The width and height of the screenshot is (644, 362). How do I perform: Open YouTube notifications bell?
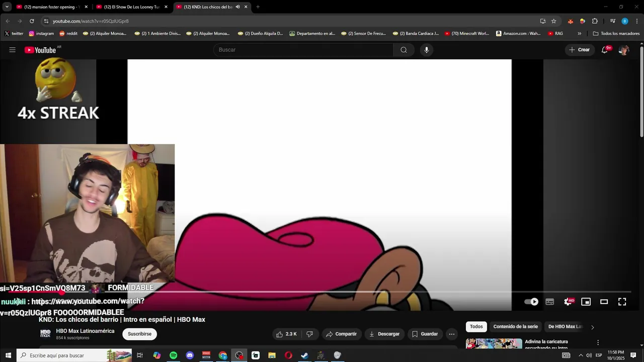605,50
